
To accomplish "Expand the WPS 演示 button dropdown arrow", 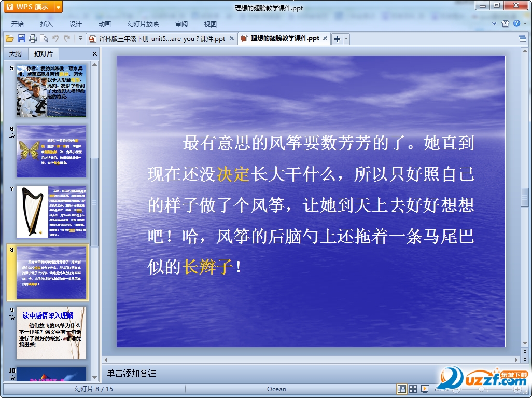I will coord(59,7).
